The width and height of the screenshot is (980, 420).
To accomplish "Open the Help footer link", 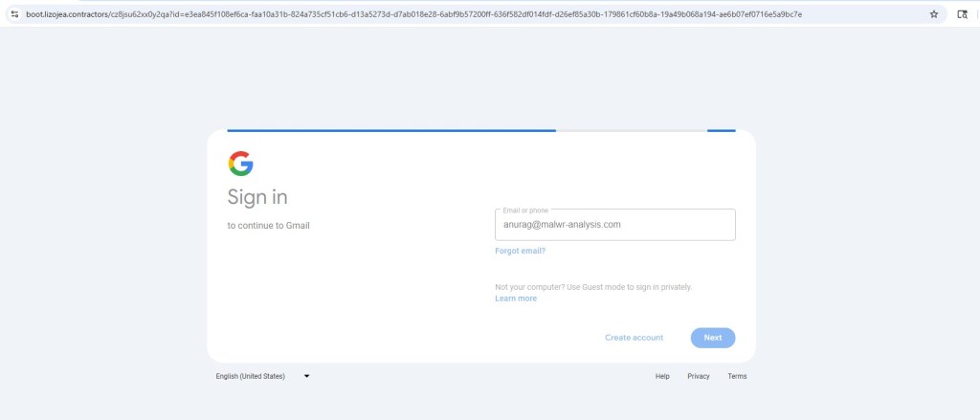I will (662, 376).
